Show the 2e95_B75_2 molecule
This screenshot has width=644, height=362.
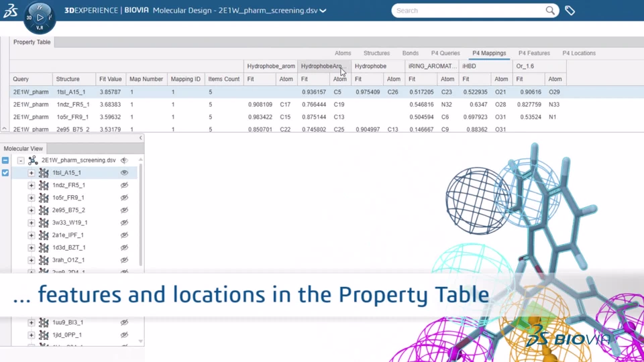(124, 210)
